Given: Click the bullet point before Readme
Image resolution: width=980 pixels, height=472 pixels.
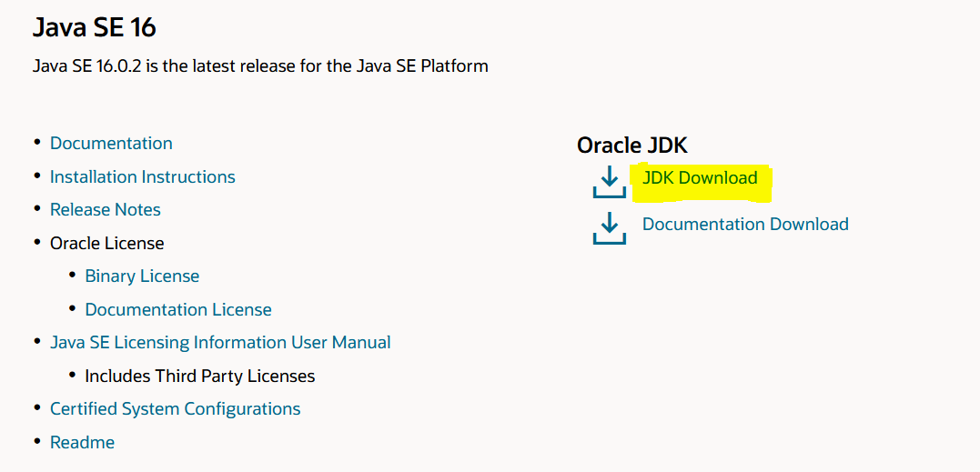Looking at the screenshot, I should coord(37,442).
